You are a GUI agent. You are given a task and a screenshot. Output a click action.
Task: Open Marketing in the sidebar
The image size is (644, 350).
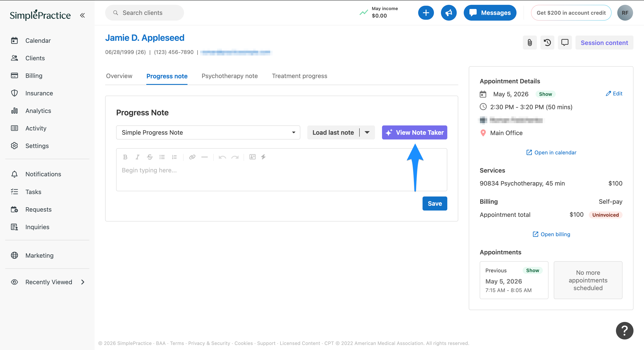coord(39,255)
